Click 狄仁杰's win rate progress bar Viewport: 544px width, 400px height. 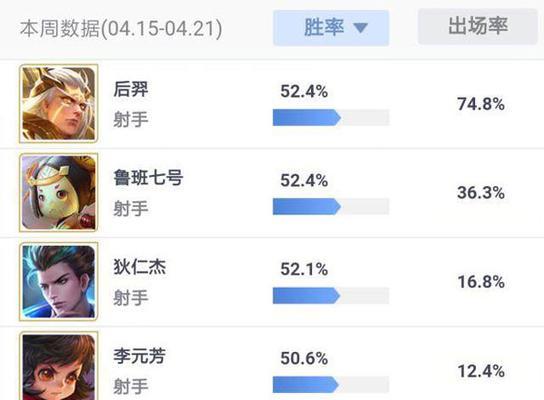pos(331,296)
